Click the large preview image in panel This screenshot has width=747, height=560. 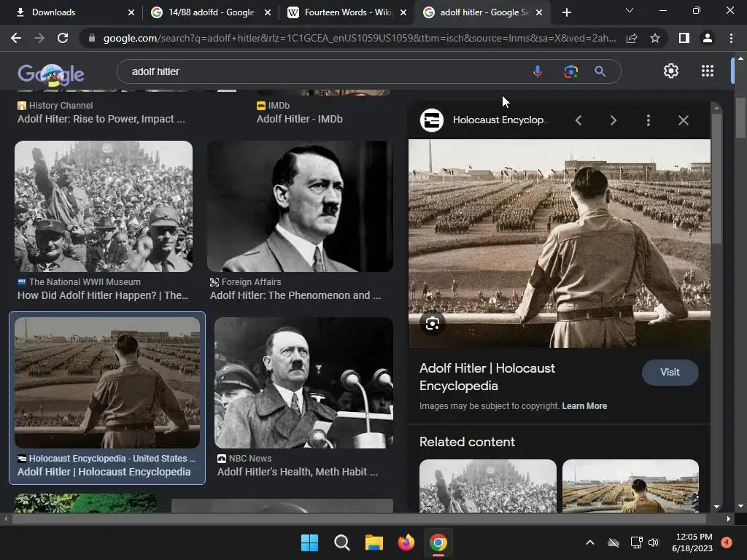pos(560,244)
